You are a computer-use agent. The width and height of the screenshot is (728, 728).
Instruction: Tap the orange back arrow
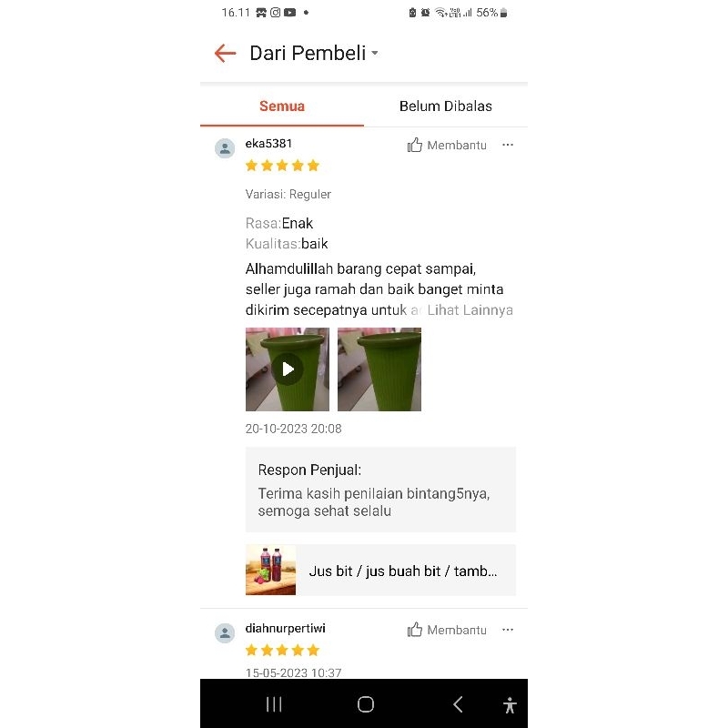[225, 54]
